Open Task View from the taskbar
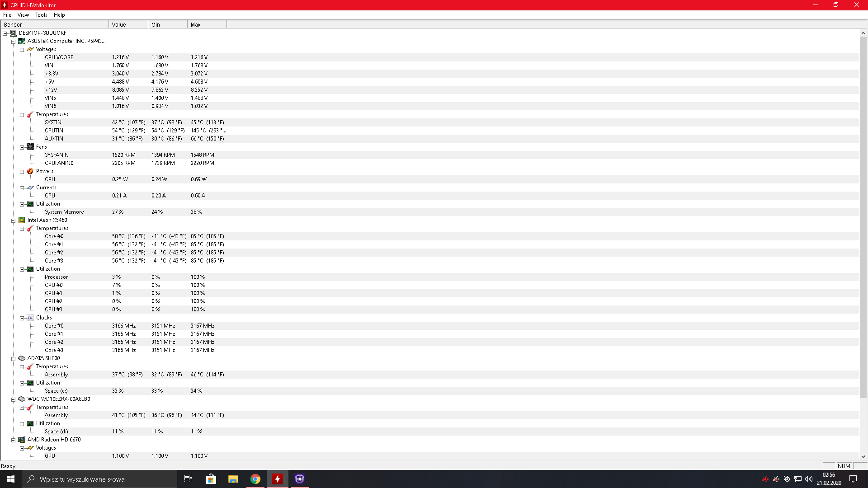Image resolution: width=868 pixels, height=488 pixels. (x=188, y=479)
